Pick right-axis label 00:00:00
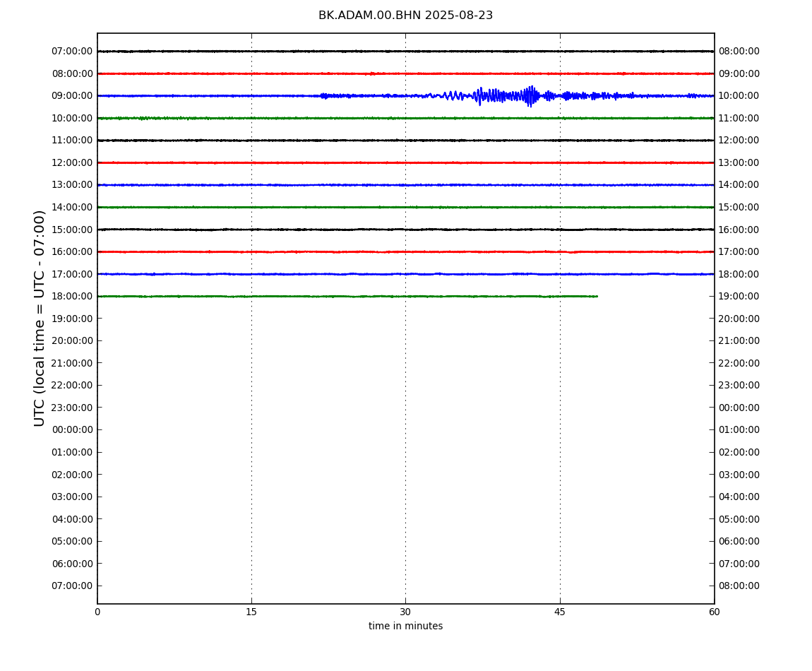 pos(739,408)
